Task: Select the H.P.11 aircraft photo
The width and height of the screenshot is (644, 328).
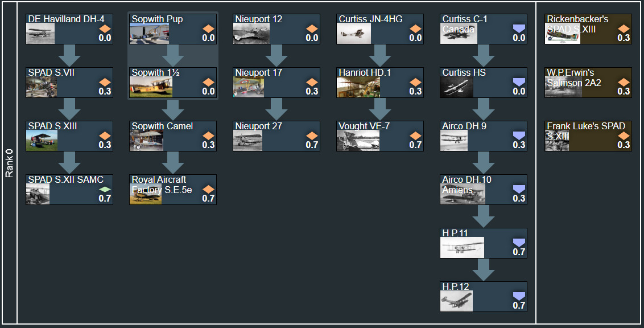Action: tap(462, 248)
